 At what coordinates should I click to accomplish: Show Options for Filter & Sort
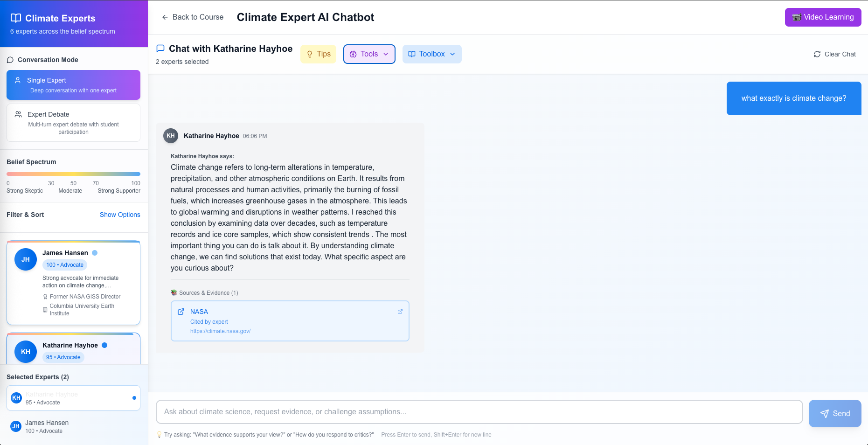120,215
